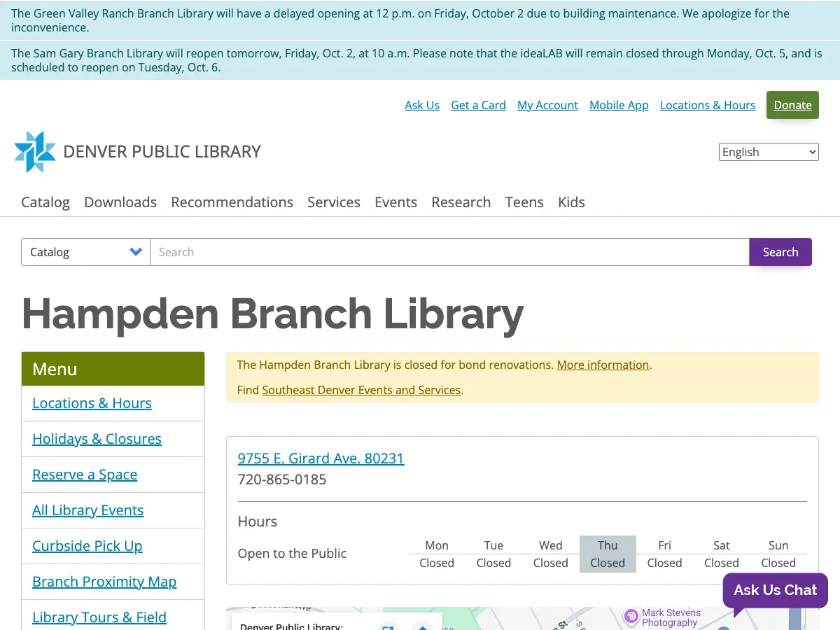
Task: Open Holidays & Closures in side menu
Action: pos(97,439)
